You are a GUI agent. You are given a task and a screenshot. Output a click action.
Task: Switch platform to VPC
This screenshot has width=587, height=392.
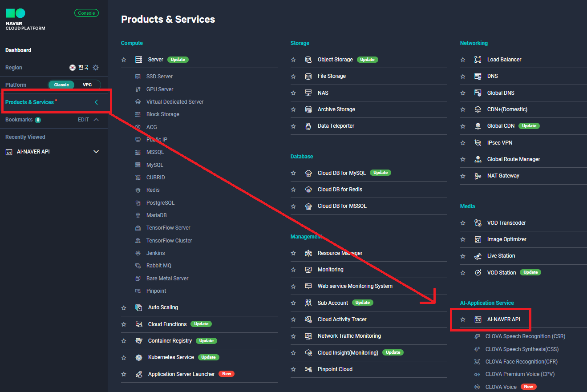click(87, 85)
